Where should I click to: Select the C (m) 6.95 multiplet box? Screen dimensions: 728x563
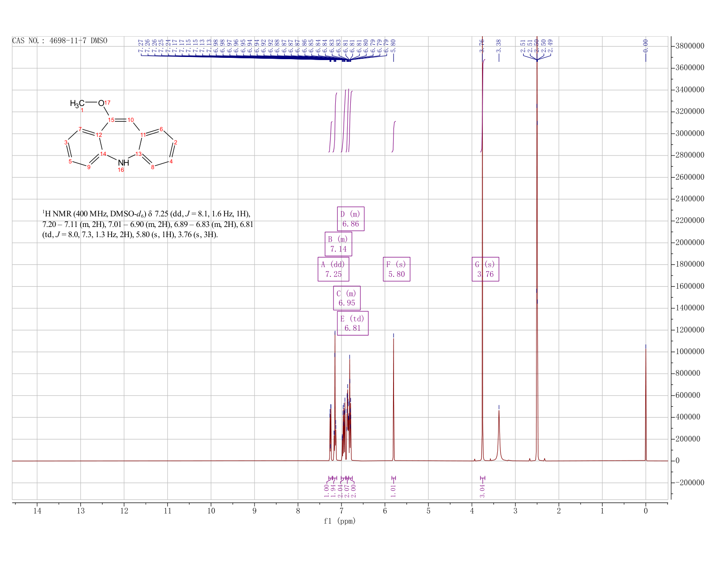(347, 298)
